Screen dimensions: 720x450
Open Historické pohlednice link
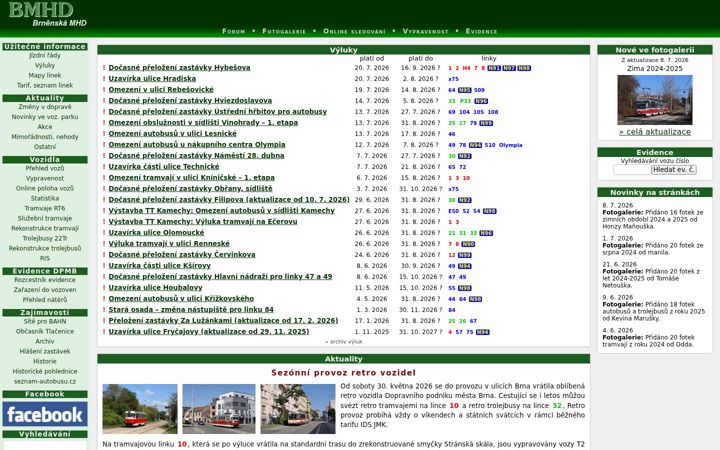45,371
